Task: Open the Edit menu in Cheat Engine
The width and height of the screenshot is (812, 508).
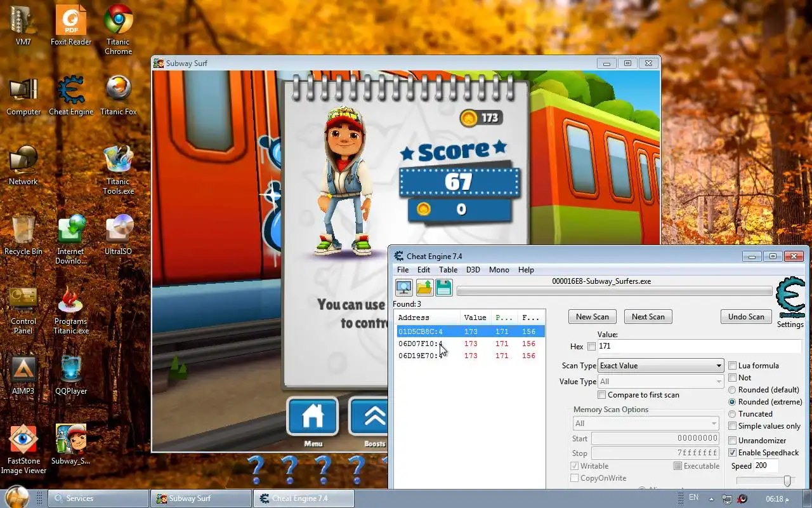Action: point(423,270)
